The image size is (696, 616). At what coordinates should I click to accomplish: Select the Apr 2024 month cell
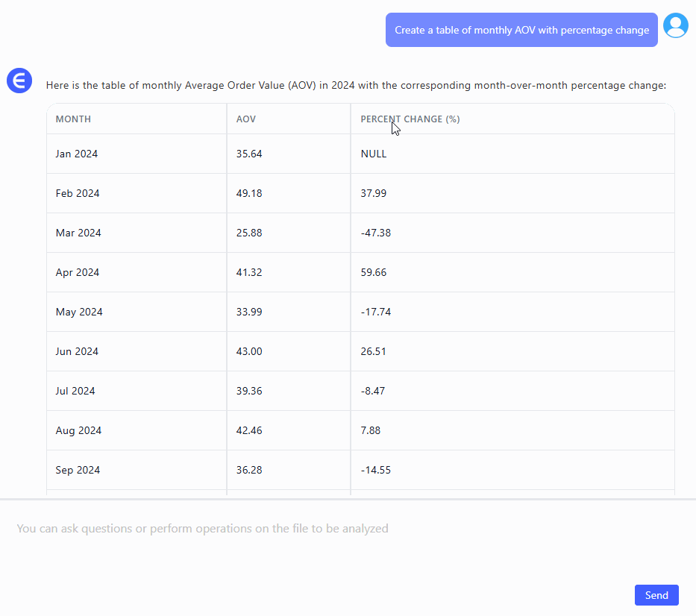(x=78, y=273)
